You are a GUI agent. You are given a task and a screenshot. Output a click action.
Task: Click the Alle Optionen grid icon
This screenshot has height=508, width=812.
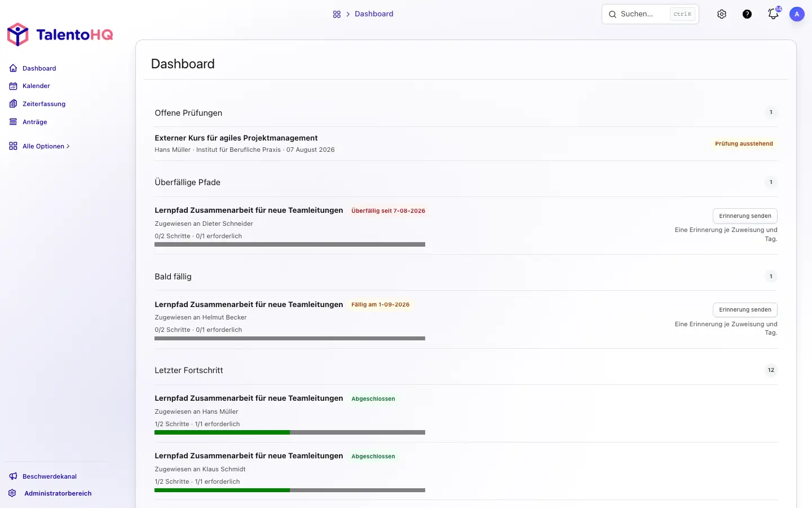click(13, 146)
